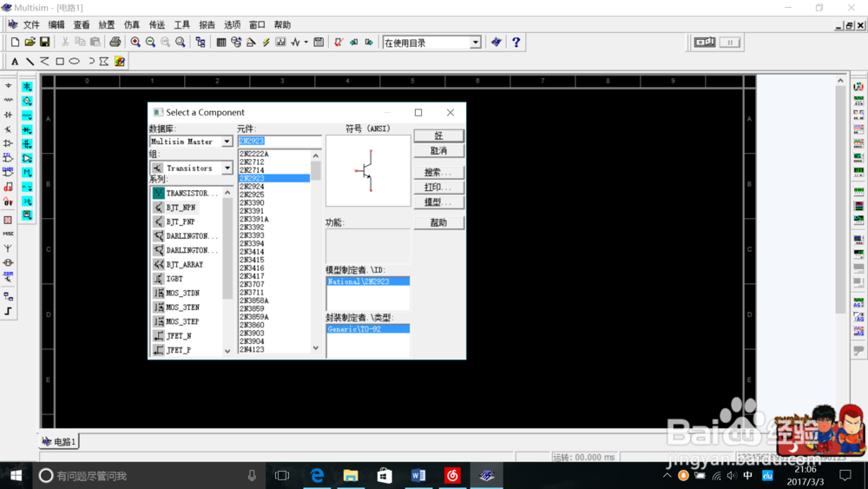Screen dimensions: 868x489
Task: Open Microsoft Edge from taskbar
Action: pyautogui.click(x=317, y=475)
